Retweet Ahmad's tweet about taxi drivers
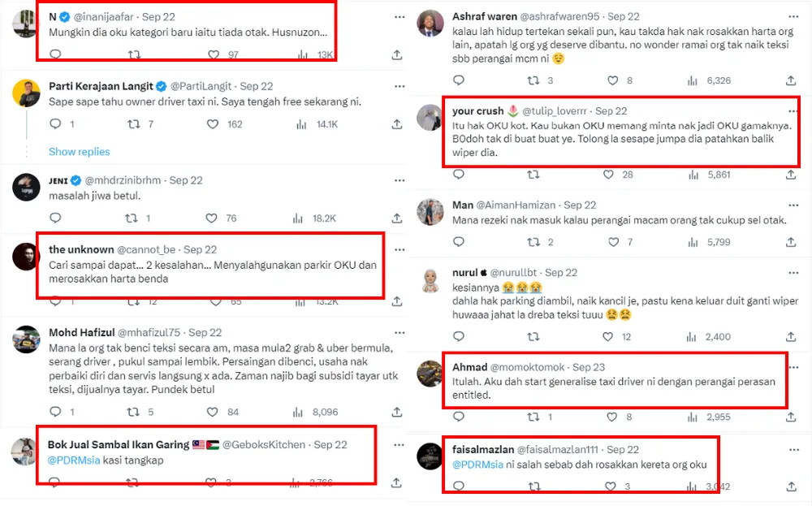The image size is (812, 506). 533,417
